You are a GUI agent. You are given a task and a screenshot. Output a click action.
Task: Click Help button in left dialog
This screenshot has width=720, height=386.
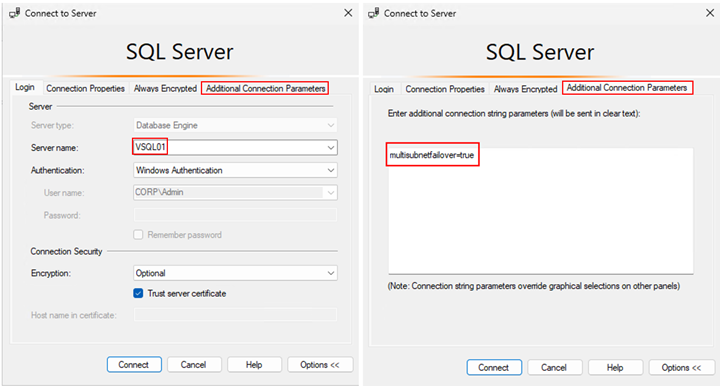click(254, 364)
